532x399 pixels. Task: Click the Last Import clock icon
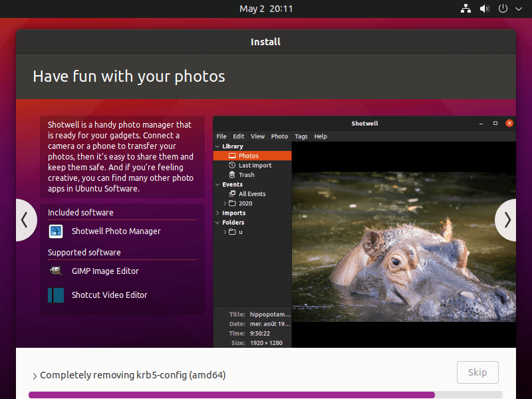232,165
